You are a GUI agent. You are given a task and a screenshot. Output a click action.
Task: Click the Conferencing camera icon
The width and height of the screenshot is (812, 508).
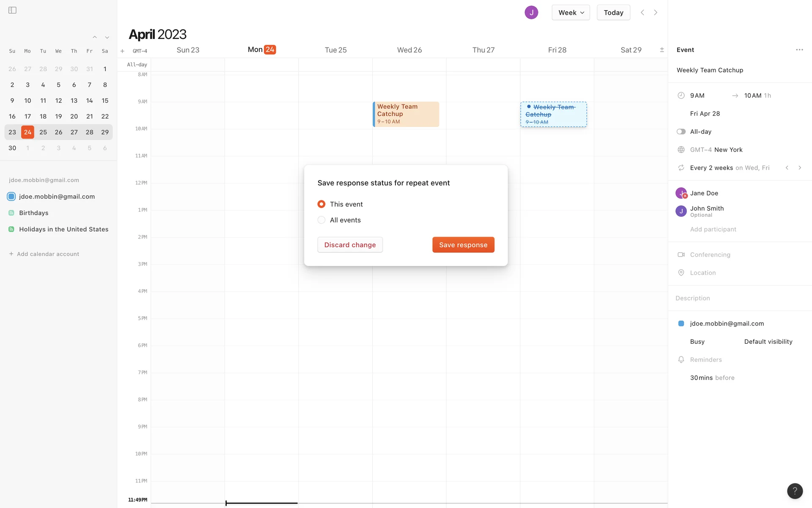coord(681,255)
